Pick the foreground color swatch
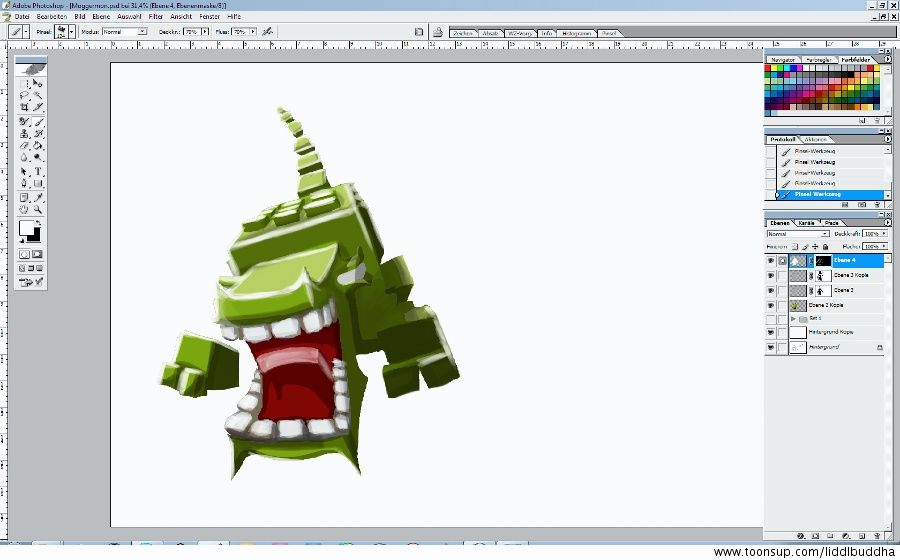The height and width of the screenshot is (560, 900). [x=26, y=228]
